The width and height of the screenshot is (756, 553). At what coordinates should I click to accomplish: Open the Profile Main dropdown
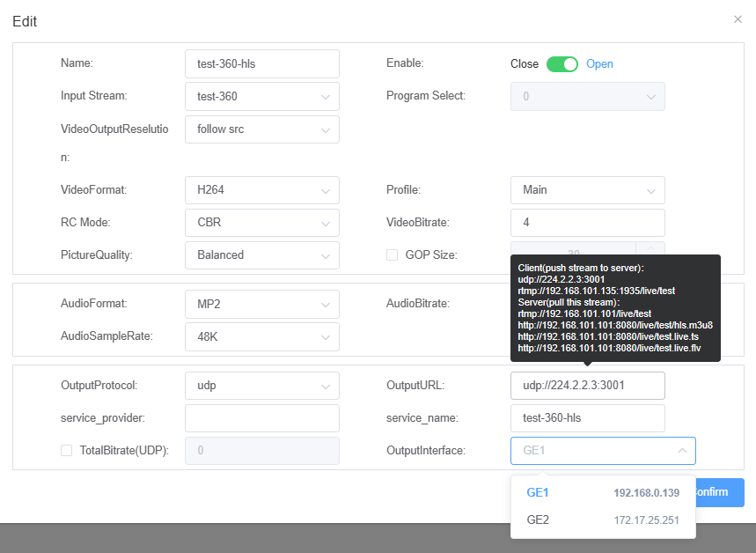tap(587, 190)
